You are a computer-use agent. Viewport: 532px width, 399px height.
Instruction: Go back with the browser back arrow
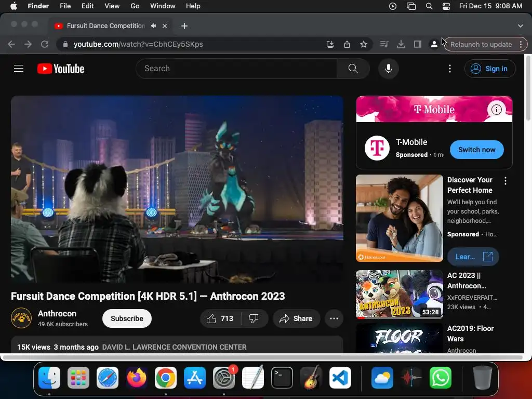pyautogui.click(x=11, y=44)
